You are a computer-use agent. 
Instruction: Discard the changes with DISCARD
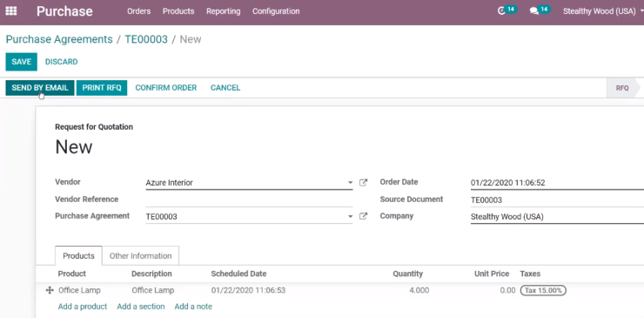61,62
